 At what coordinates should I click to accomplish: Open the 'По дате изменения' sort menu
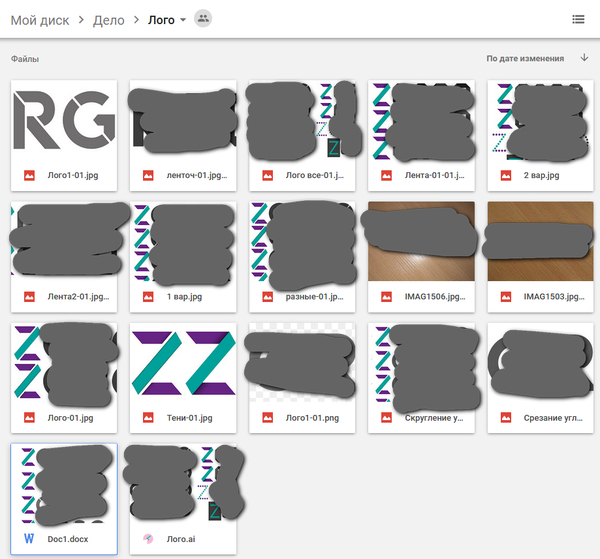[525, 59]
